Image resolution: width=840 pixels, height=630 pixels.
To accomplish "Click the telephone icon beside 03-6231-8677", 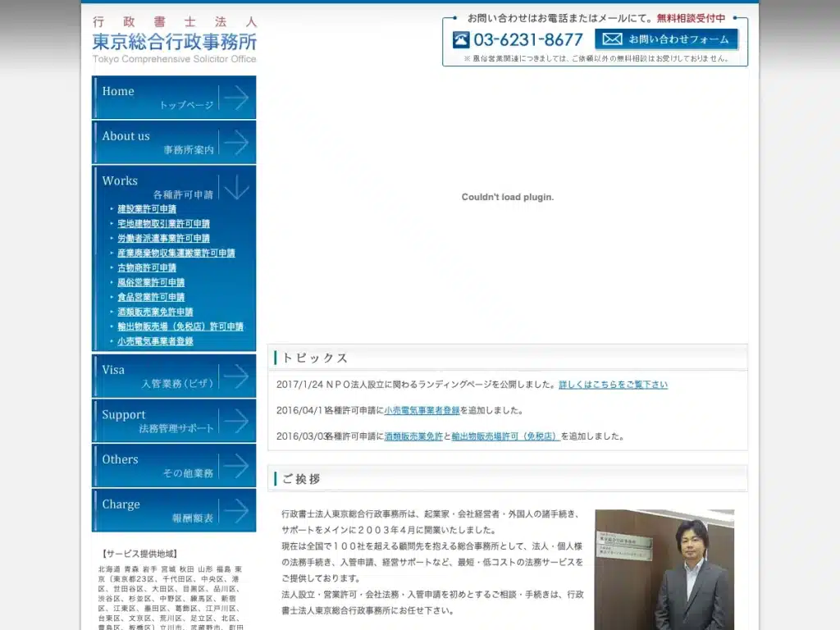I will pos(461,39).
